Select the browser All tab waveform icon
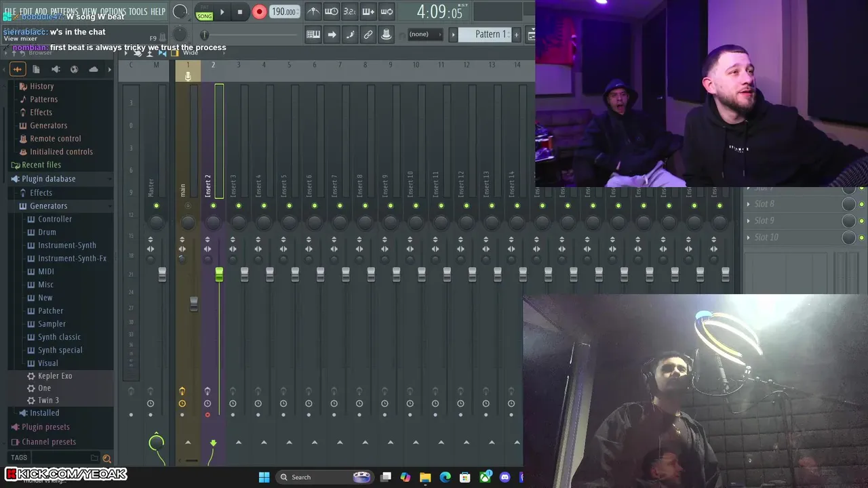This screenshot has width=868, height=488. pyautogui.click(x=18, y=69)
